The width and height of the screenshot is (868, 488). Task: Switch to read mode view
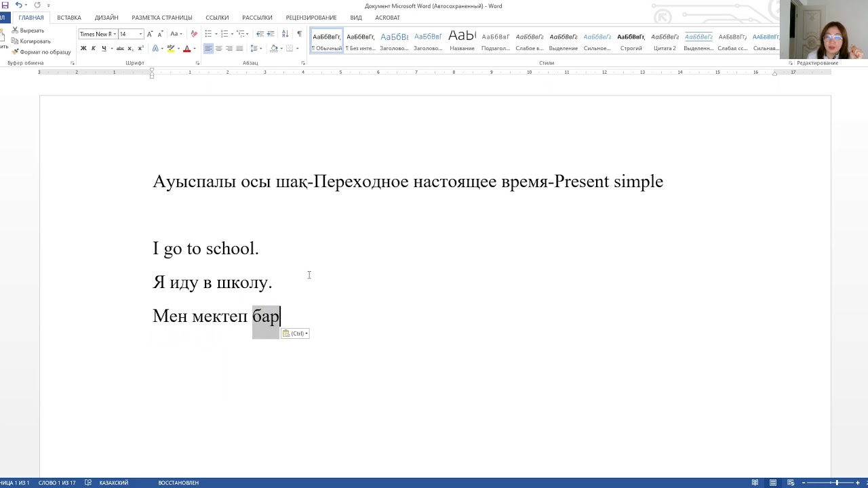[x=755, y=483]
